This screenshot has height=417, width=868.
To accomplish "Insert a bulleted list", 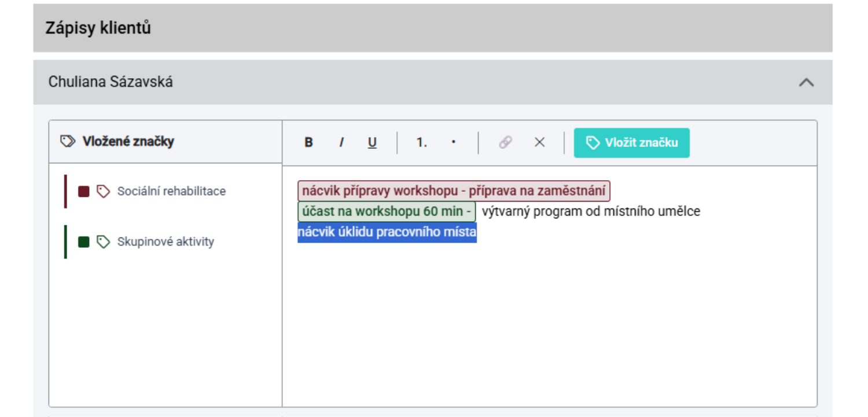I will point(453,142).
